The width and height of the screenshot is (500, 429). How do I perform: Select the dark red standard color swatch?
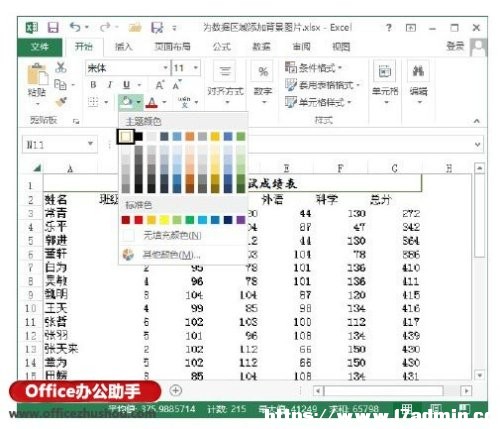tap(126, 220)
